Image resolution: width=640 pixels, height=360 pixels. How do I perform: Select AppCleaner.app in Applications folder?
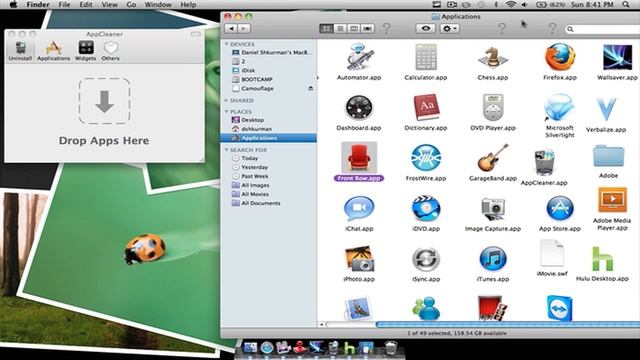[x=544, y=163]
